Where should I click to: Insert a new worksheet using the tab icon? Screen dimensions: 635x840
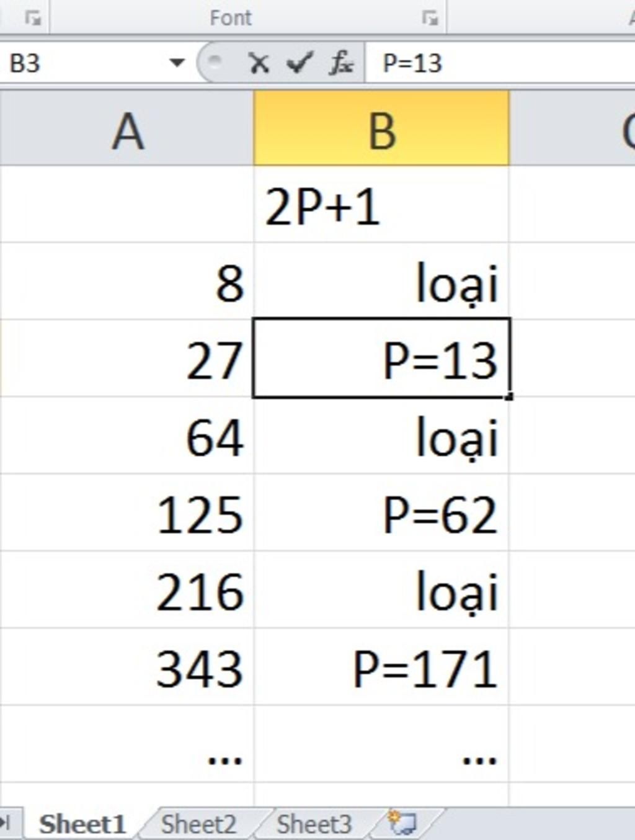(402, 823)
